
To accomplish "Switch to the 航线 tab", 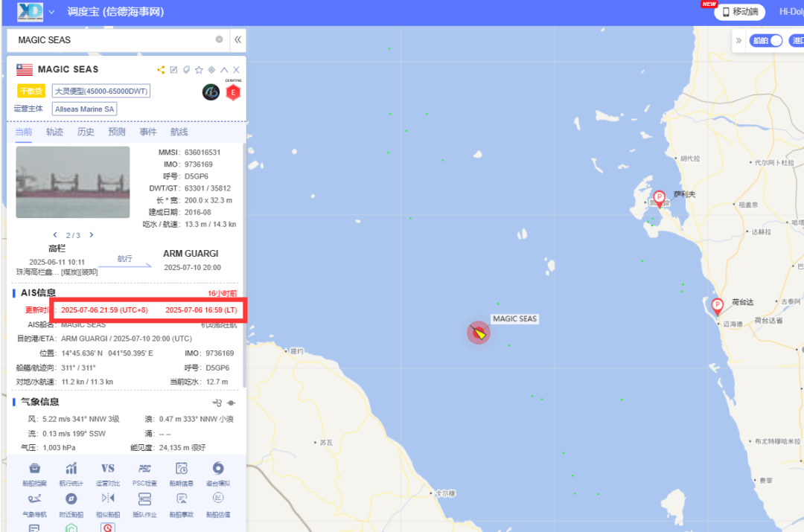I will [x=179, y=132].
